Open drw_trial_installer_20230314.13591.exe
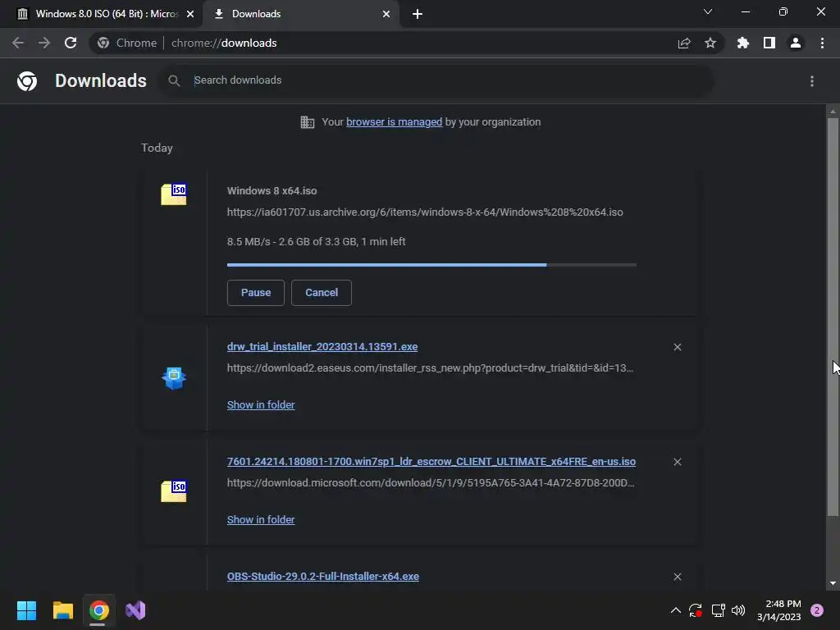The height and width of the screenshot is (630, 840). [x=322, y=347]
